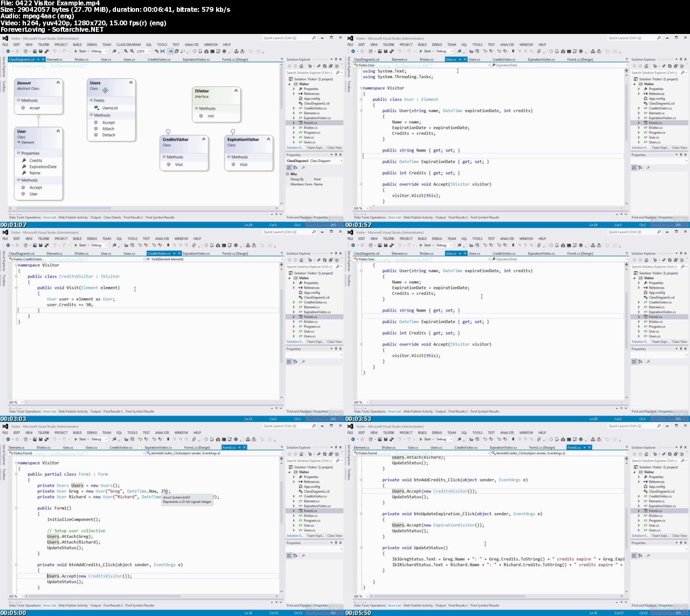In 00:01:07 frame, open the Class Details bottom tab
690x616 pixels.
pyautogui.click(x=112, y=218)
